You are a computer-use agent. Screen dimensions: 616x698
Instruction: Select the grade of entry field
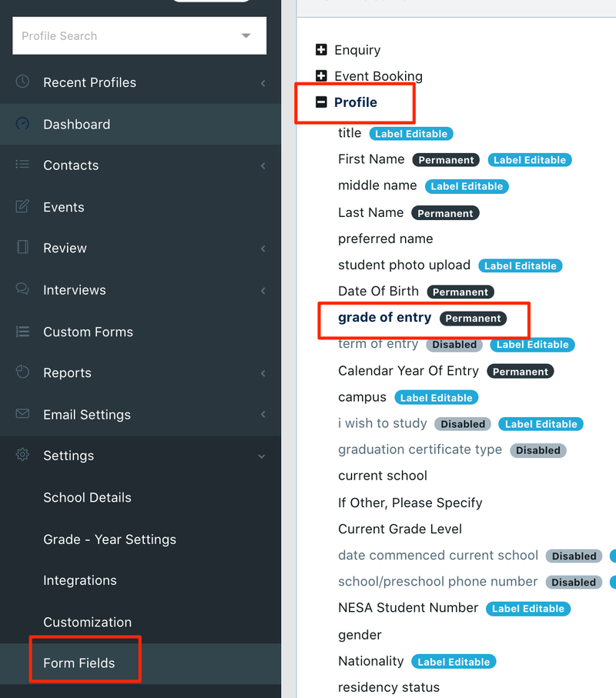[384, 317]
